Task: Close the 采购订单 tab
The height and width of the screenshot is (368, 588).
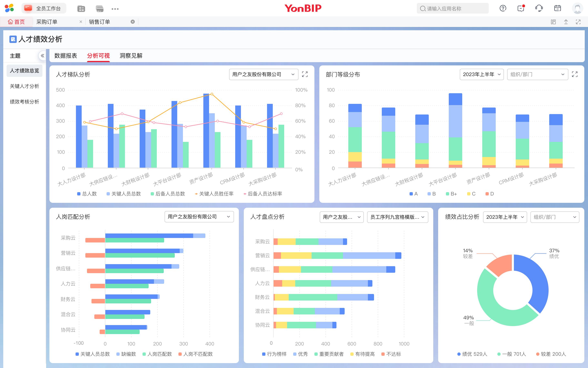Action: pos(81,22)
